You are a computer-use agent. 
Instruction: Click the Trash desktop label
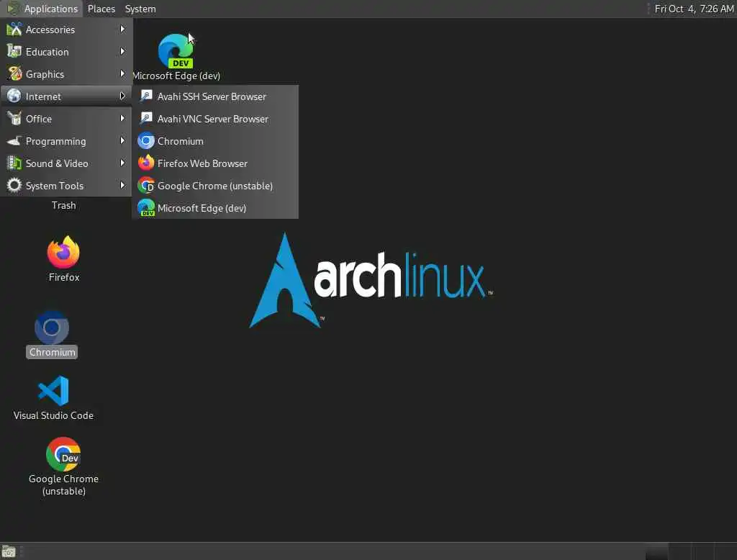pos(63,205)
